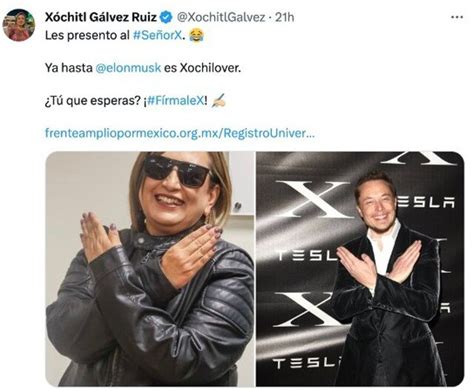This screenshot has height=391, width=474.
Task: Open the 21h timestamp permalink
Action: click(x=284, y=17)
